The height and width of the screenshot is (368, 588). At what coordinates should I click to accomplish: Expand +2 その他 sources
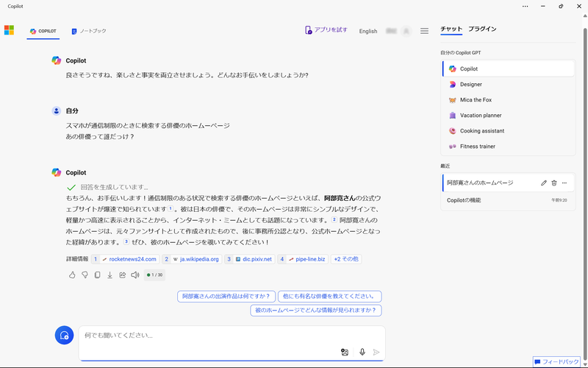tap(346, 259)
